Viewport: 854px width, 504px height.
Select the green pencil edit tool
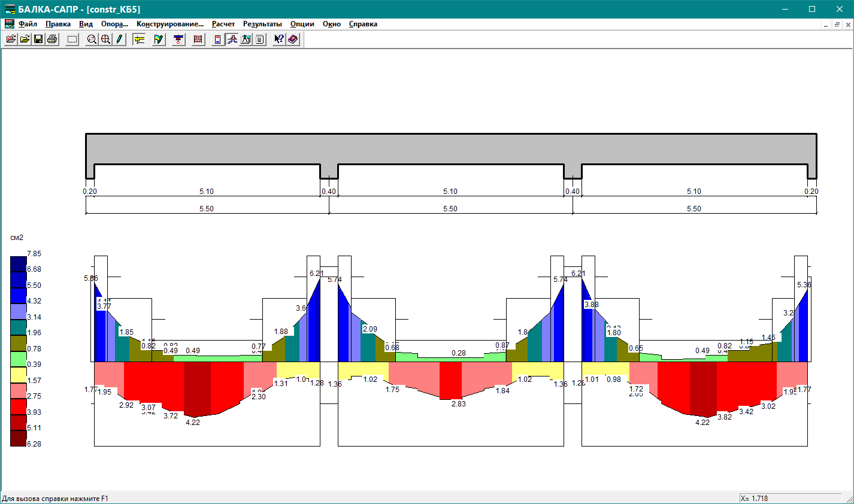point(120,40)
